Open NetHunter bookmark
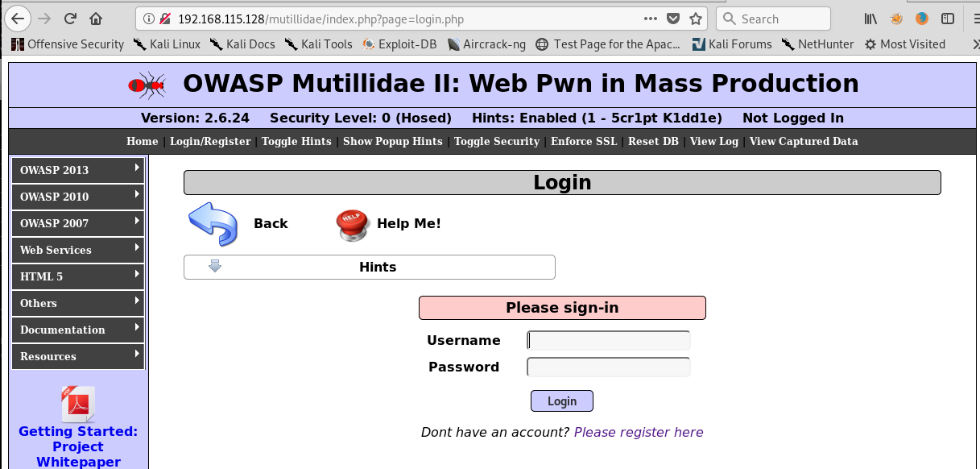 (x=817, y=44)
